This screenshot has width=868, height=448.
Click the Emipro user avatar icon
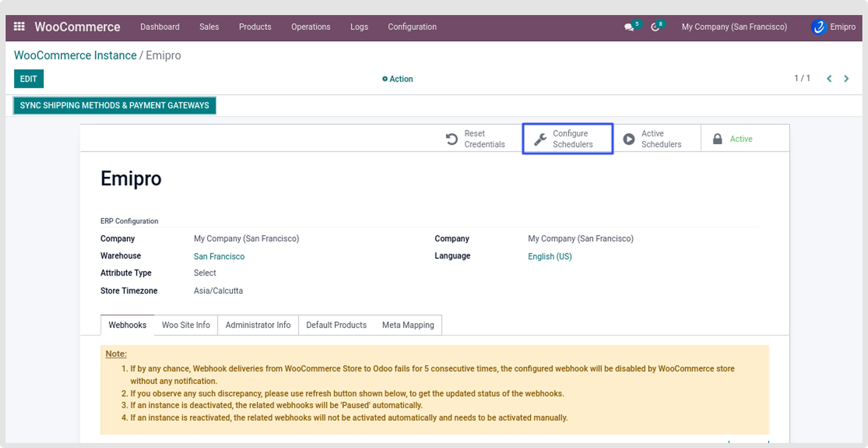coord(818,27)
